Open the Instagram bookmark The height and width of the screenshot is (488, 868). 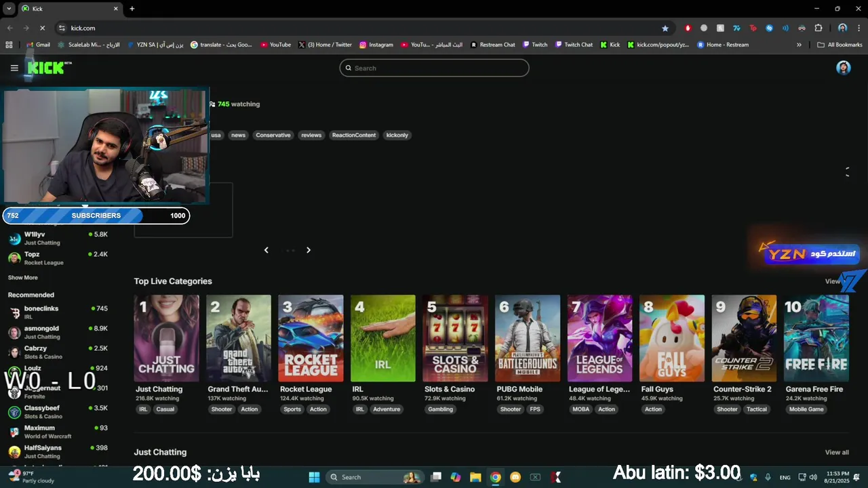[x=376, y=45]
